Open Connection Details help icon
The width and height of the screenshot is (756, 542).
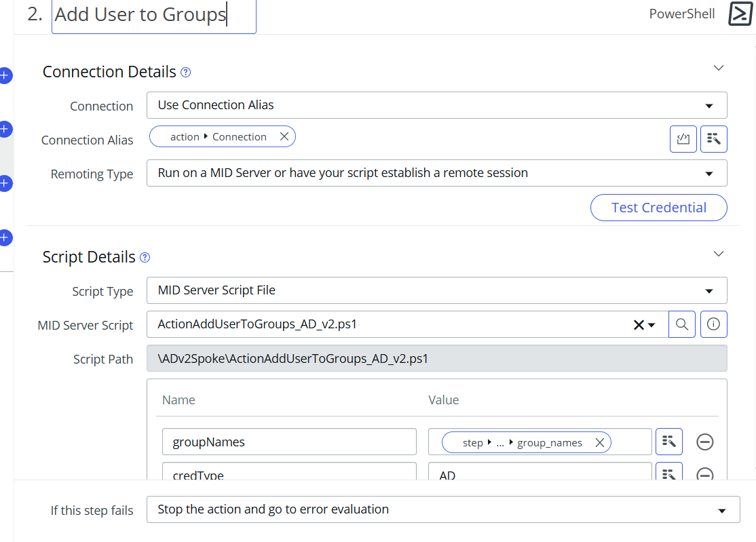pyautogui.click(x=186, y=73)
